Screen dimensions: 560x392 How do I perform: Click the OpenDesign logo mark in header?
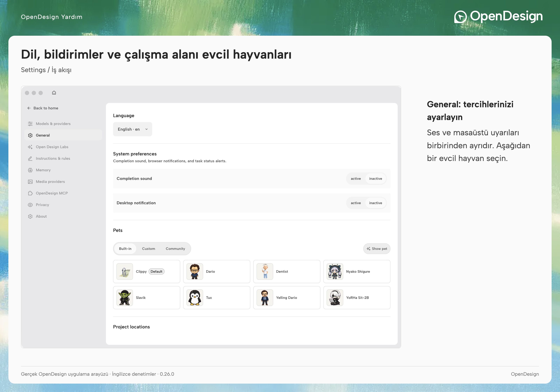460,17
